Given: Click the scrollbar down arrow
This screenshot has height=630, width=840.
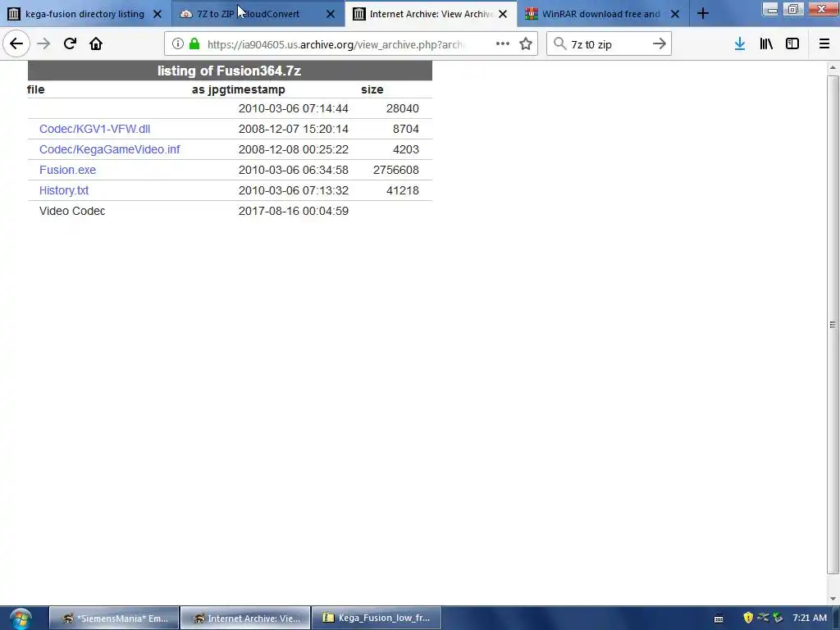Looking at the screenshot, I should pyautogui.click(x=833, y=599).
